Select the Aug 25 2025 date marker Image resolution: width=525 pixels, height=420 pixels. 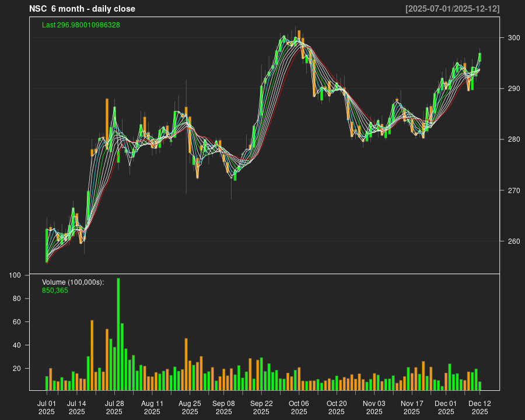190,407
